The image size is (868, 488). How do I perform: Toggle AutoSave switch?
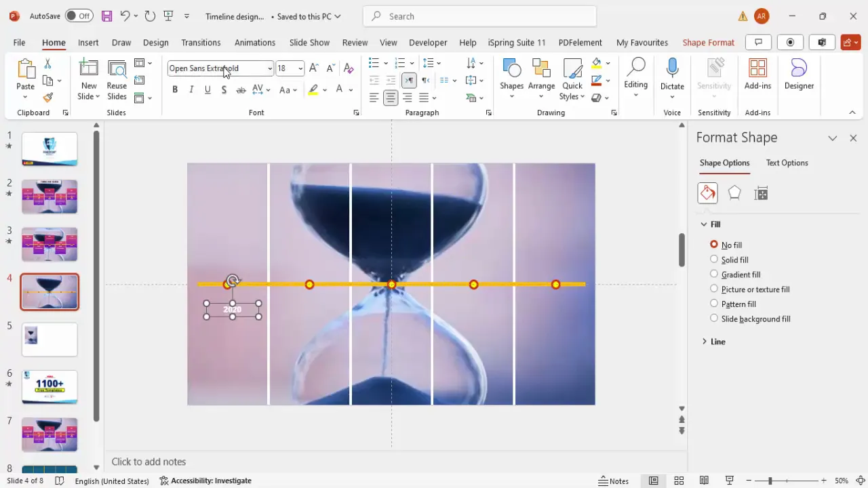80,16
